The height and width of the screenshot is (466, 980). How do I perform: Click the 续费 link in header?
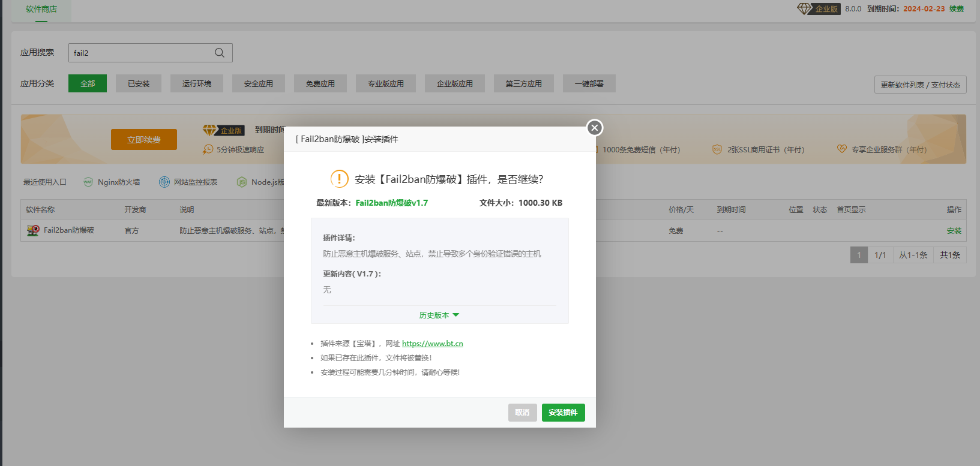(957, 8)
